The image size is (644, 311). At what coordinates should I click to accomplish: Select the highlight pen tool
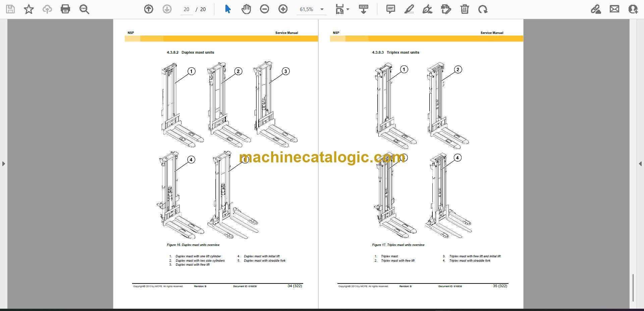point(409,9)
